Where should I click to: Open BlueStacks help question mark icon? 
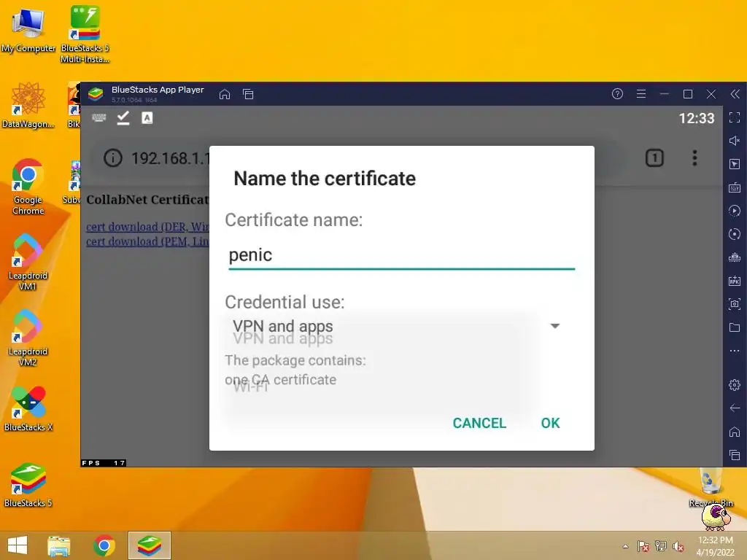point(617,94)
